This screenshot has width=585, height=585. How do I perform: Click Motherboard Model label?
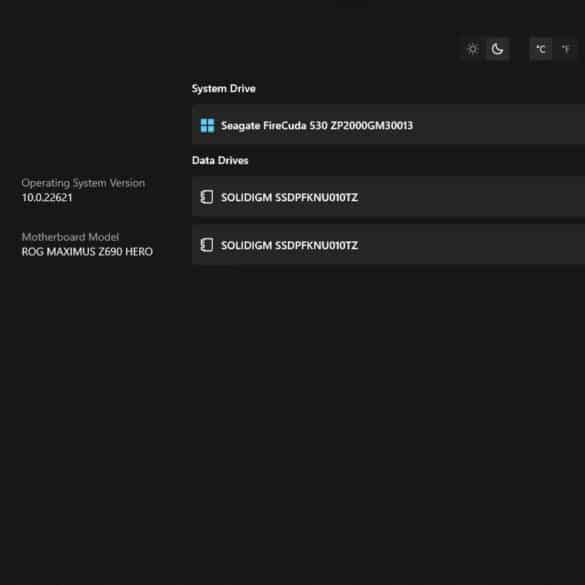pos(70,237)
